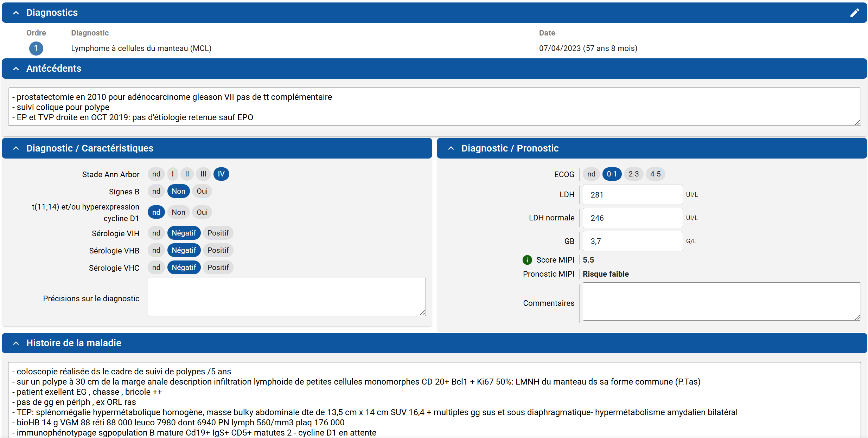Collapse Histoire de la maladie chevron
The height and width of the screenshot is (438, 868).
click(x=16, y=343)
